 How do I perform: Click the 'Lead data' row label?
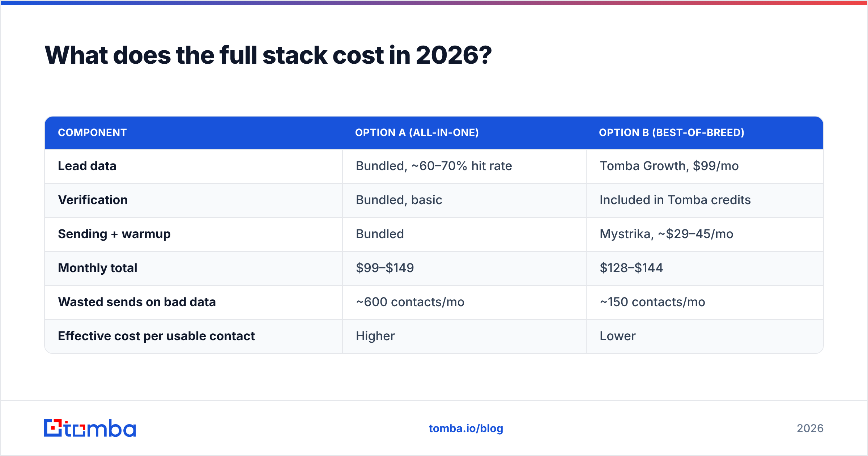click(x=87, y=166)
